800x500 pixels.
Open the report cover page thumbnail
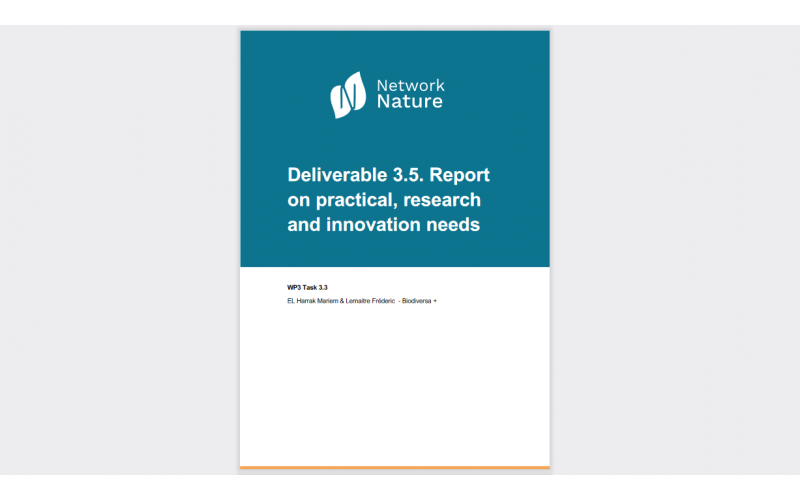(395, 249)
